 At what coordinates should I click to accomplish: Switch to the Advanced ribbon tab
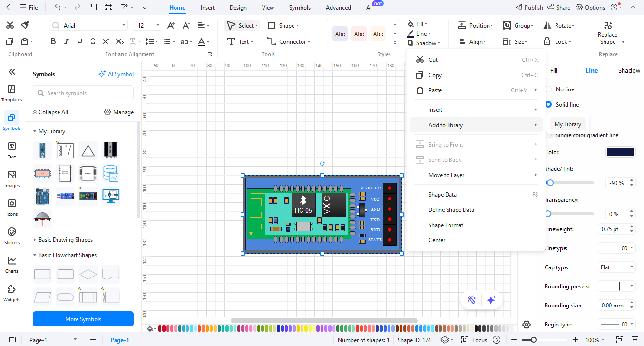[338, 8]
